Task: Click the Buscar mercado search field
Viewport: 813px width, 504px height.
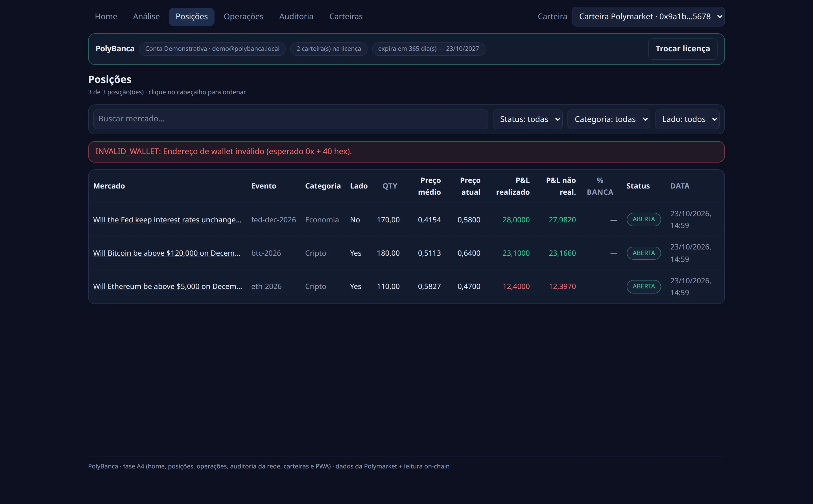Action: click(x=290, y=119)
